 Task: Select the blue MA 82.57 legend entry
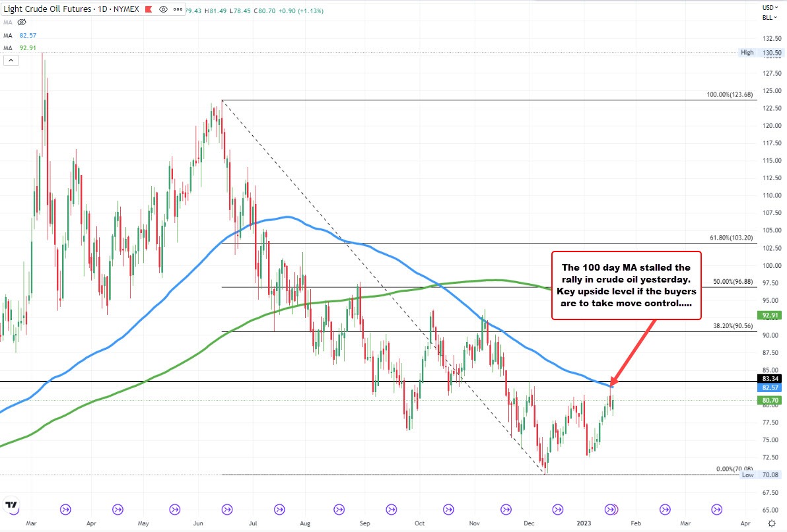[20, 35]
